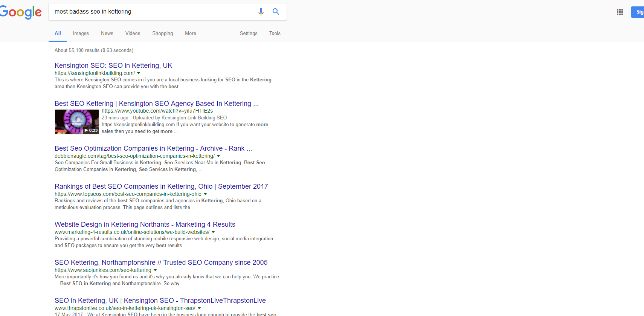Image resolution: width=644 pixels, height=316 pixels.
Task: Open the Google apps grid icon
Action: click(x=620, y=12)
